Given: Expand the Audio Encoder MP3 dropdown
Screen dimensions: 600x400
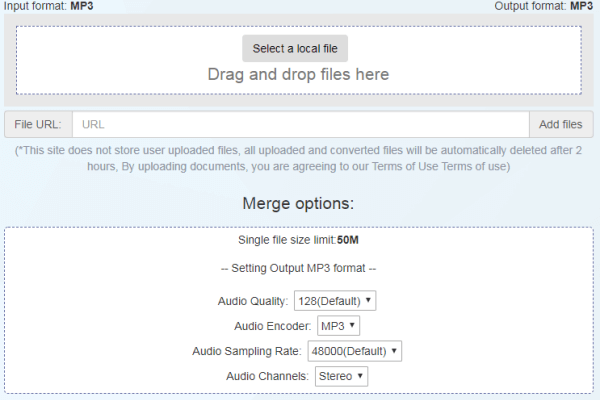Looking at the screenshot, I should point(338,326).
